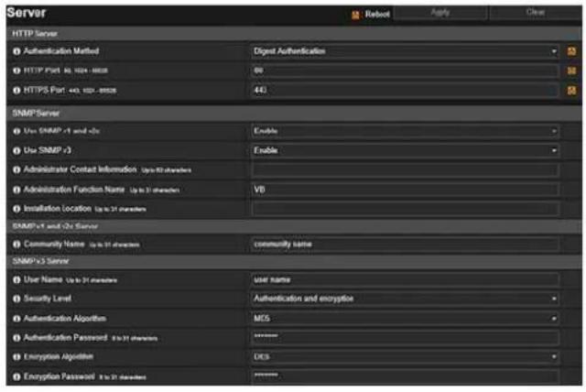Click the Clear button
The image size is (586, 392).
(x=535, y=13)
